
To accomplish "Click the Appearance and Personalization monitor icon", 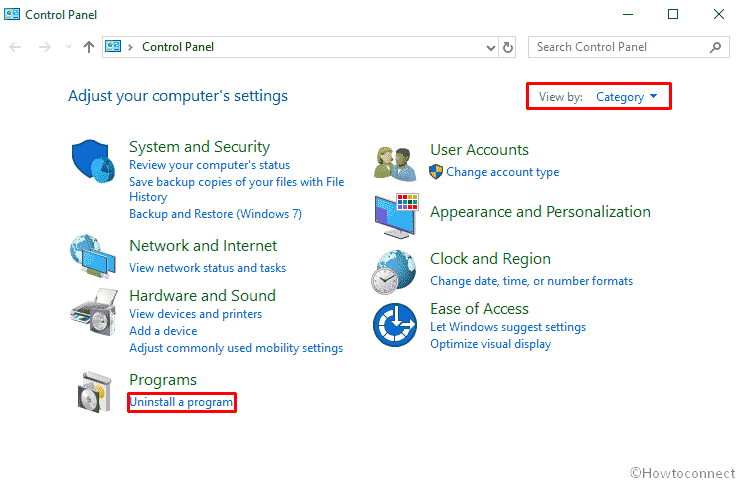I will [396, 215].
